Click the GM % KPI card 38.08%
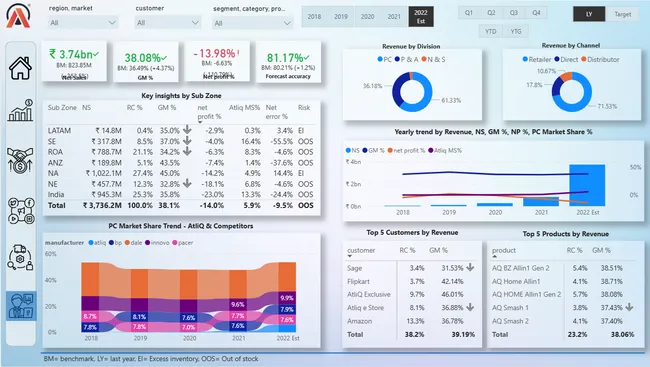 pyautogui.click(x=146, y=62)
